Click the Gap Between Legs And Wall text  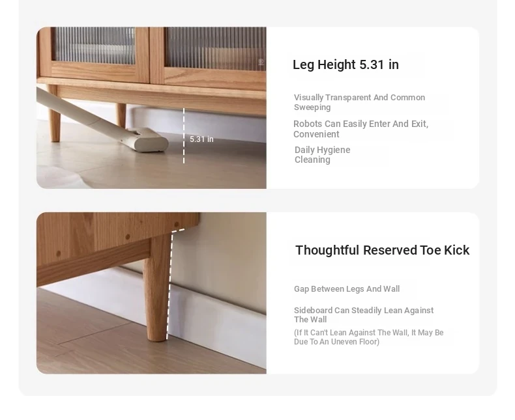pyautogui.click(x=347, y=289)
